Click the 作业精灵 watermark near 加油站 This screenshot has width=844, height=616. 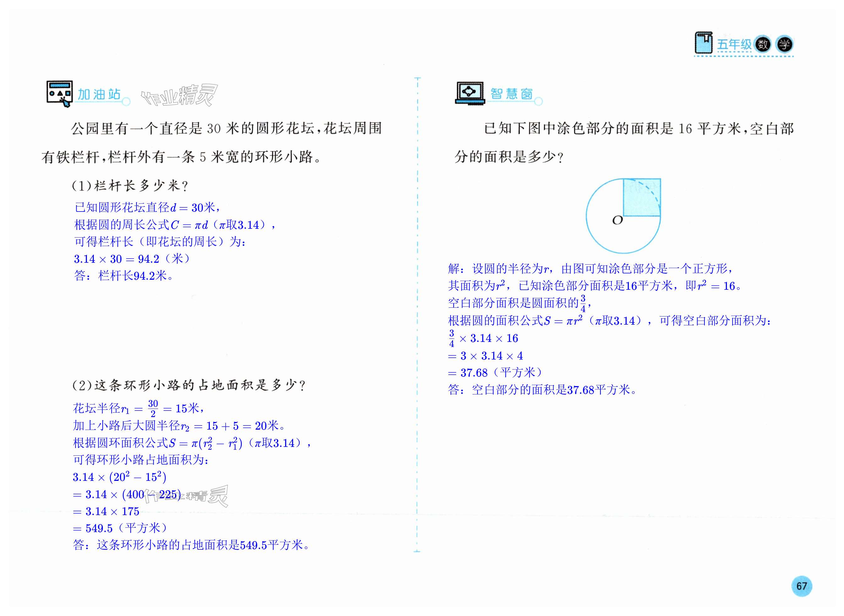click(x=179, y=96)
